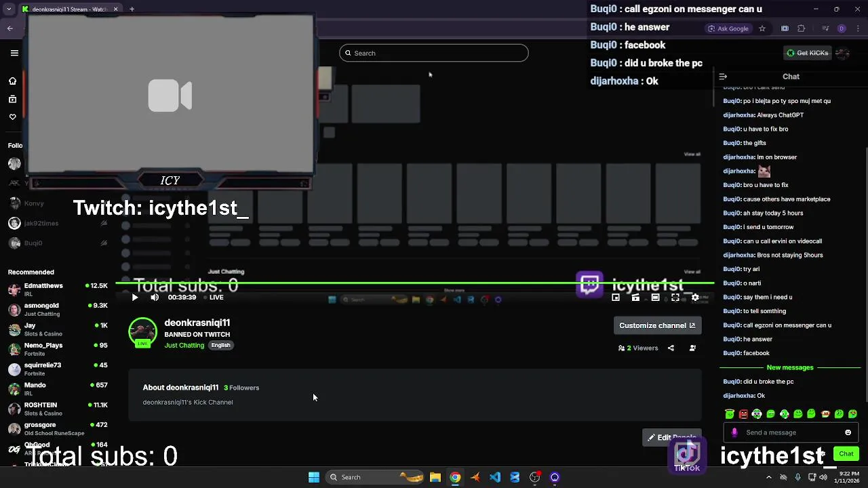Bookmark this page with the star icon
This screenshot has width=868, height=488.
click(762, 28)
